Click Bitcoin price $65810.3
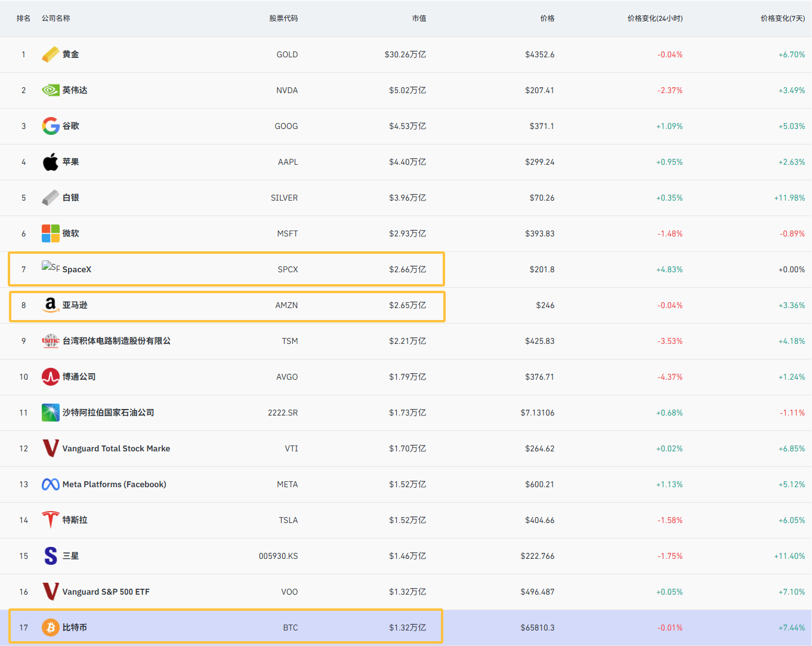 (x=538, y=627)
